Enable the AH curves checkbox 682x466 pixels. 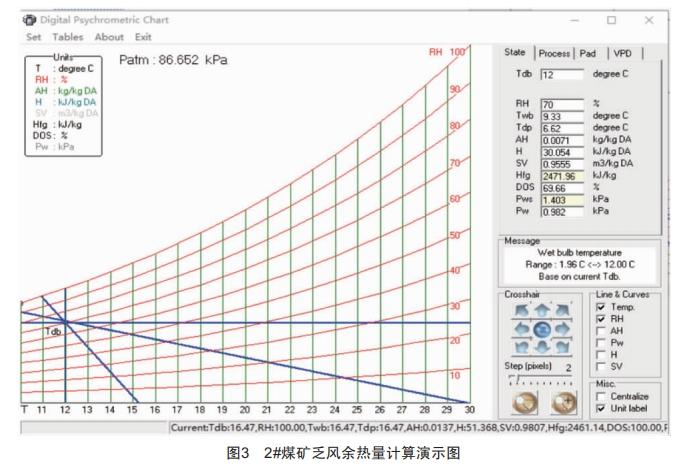click(x=600, y=331)
